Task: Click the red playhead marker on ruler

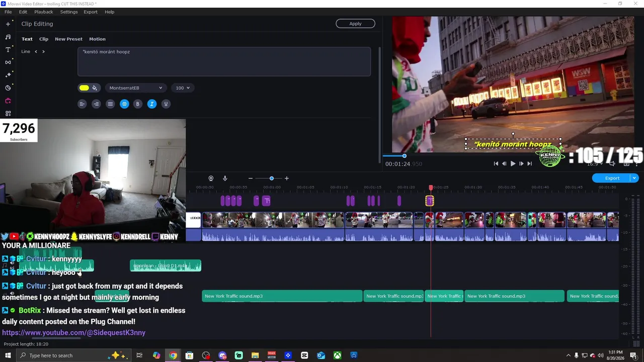Action: (x=431, y=188)
